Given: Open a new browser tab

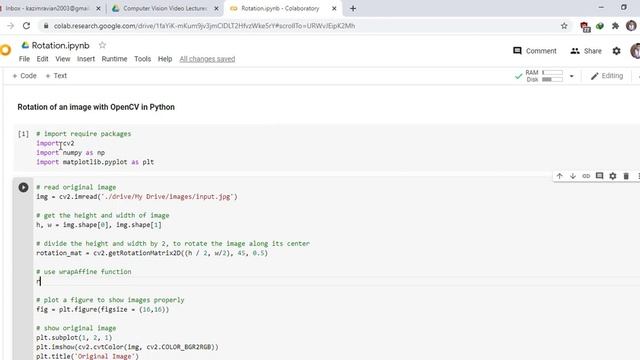Looking at the screenshot, I should pyautogui.click(x=353, y=8).
